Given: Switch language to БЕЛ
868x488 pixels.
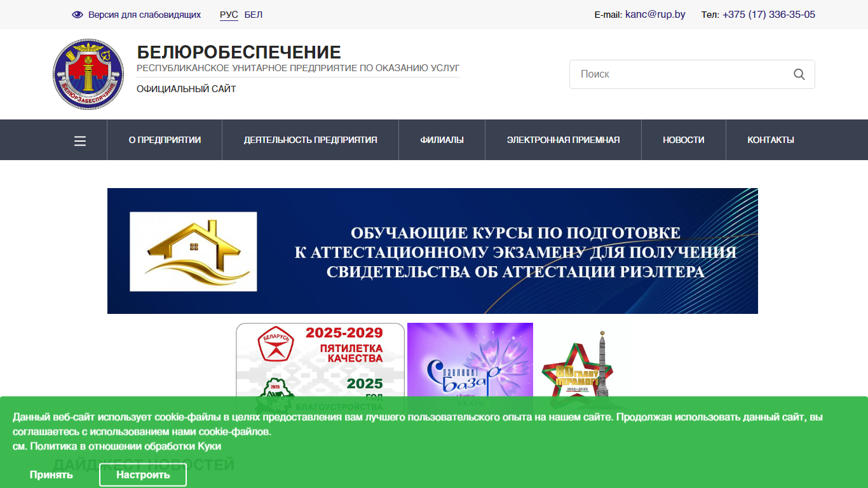Looking at the screenshot, I should [254, 15].
